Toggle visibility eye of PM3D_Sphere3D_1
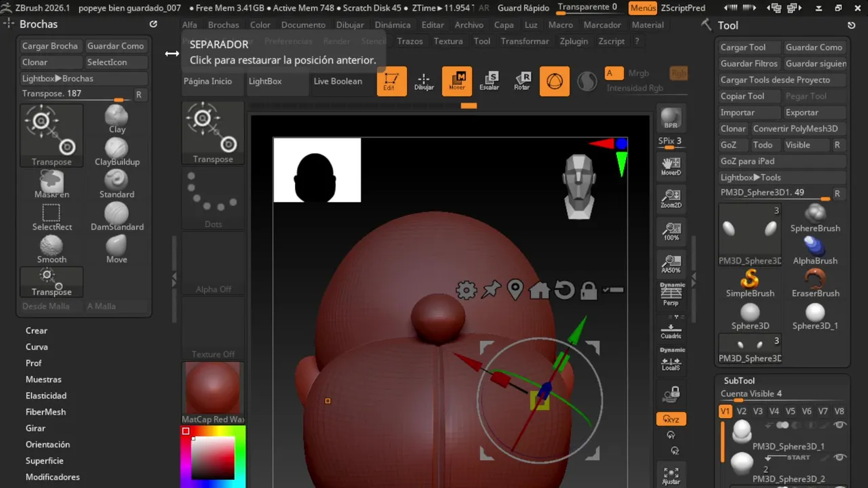 point(840,425)
